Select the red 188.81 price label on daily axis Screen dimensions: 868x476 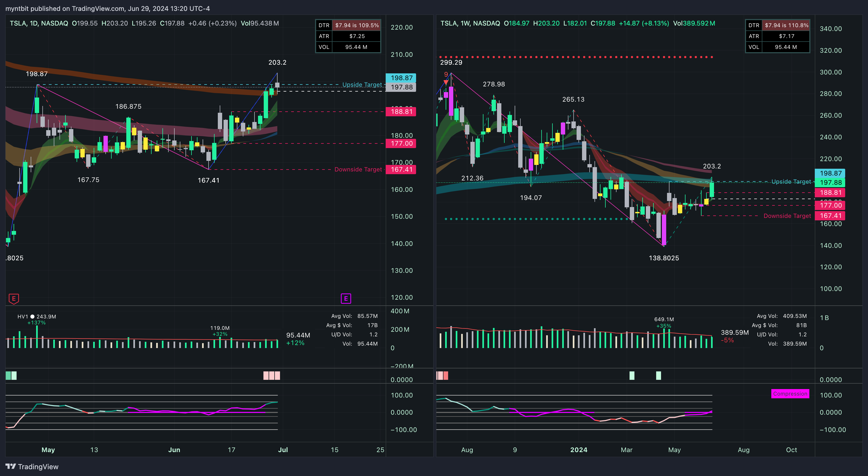(x=401, y=112)
